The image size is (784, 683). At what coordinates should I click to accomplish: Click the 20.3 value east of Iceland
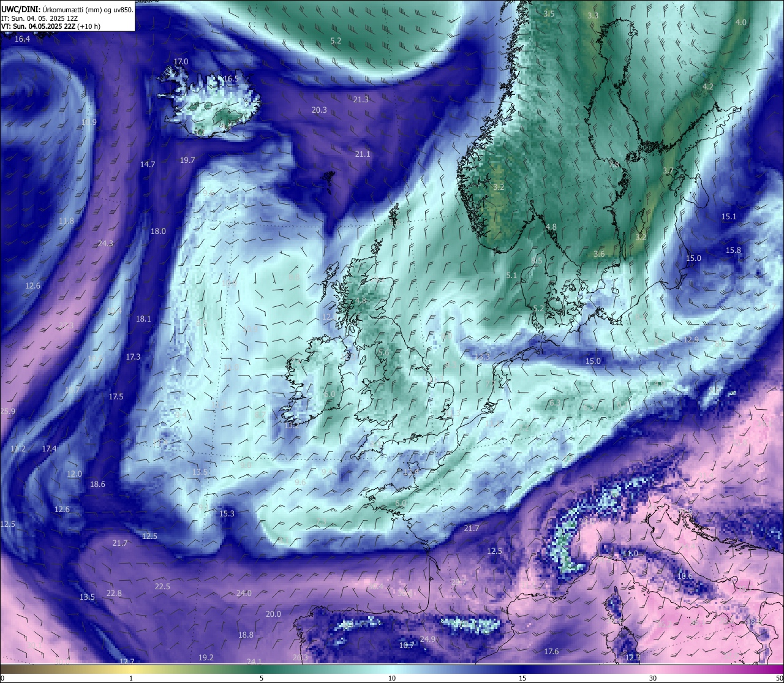coord(319,110)
